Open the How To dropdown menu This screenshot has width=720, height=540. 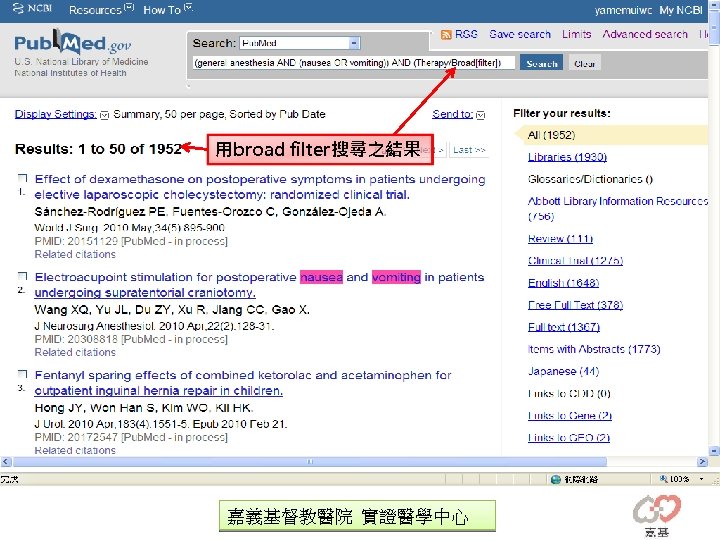(168, 9)
